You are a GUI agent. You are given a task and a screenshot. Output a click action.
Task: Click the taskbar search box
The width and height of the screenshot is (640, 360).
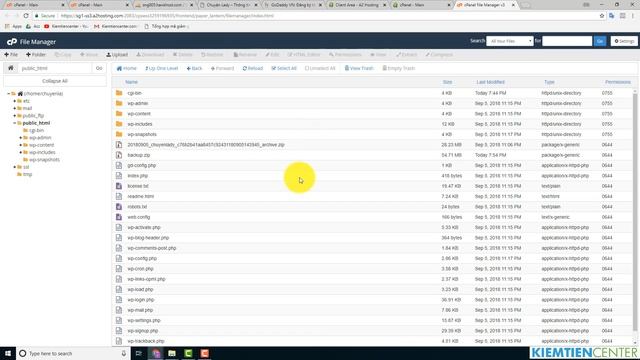click(x=73, y=353)
